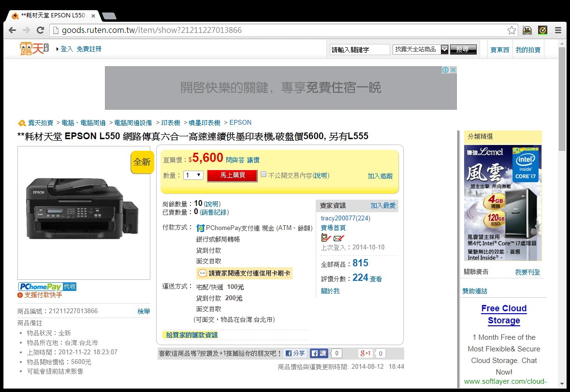The image size is (570, 392).
Task: Click 加入最愛 seller favorite link
Action: tap(383, 205)
